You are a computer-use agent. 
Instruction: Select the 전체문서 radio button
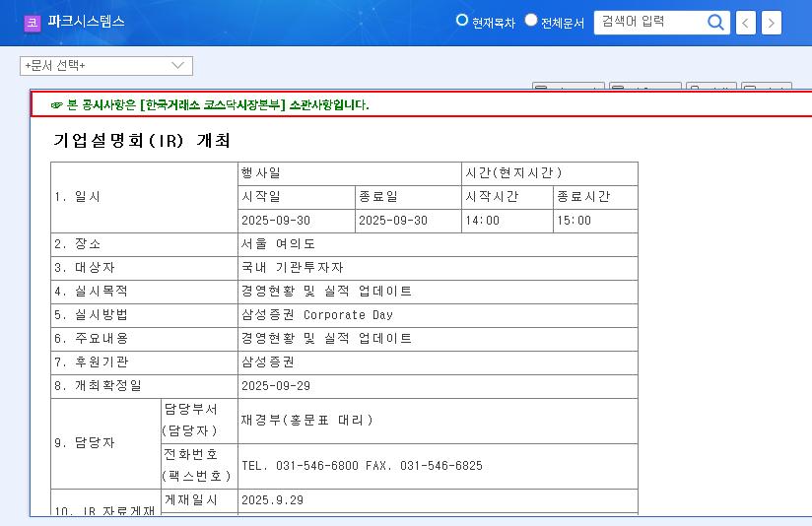click(x=531, y=20)
